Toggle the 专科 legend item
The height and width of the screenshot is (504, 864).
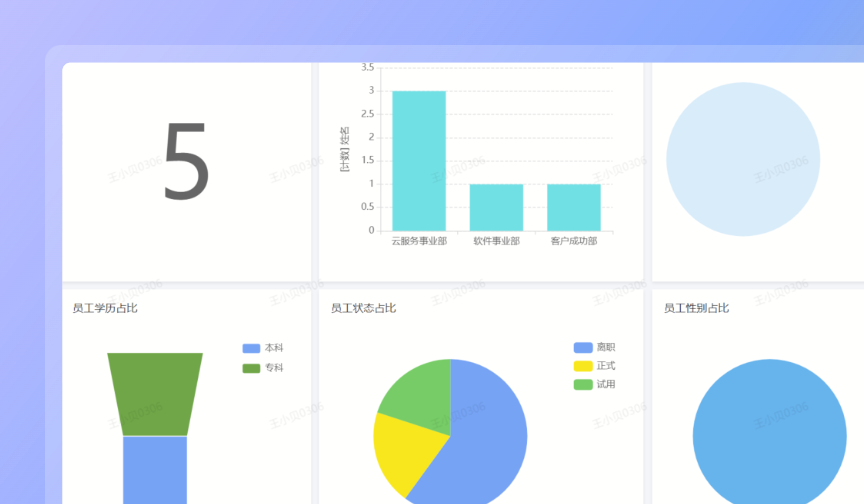(x=264, y=368)
